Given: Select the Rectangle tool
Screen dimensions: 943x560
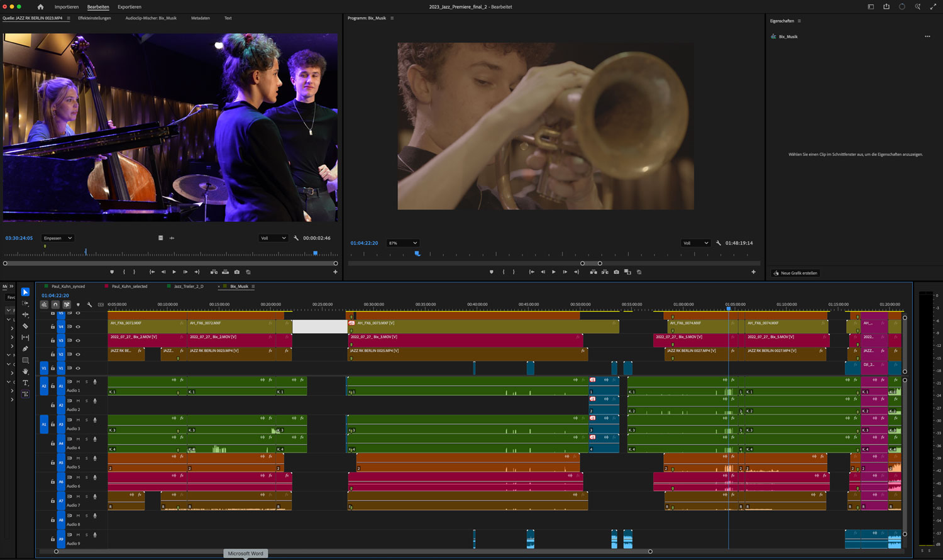Looking at the screenshot, I should (25, 360).
